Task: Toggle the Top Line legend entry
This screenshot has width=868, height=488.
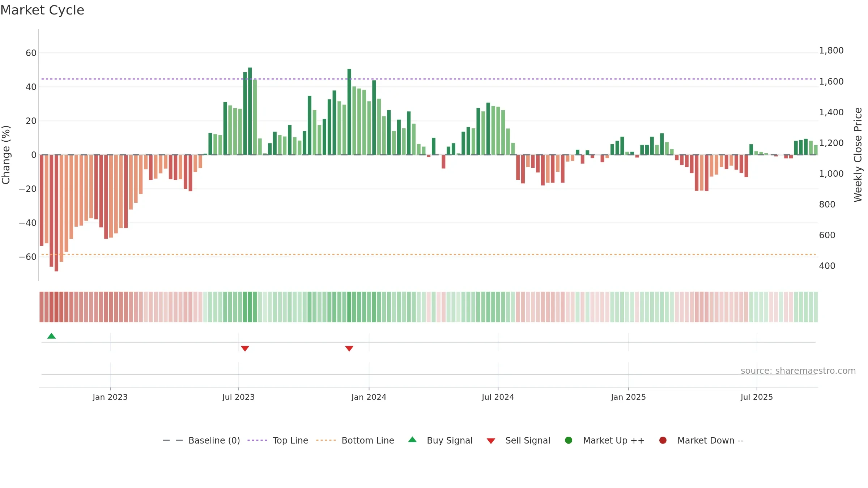Action: click(278, 440)
